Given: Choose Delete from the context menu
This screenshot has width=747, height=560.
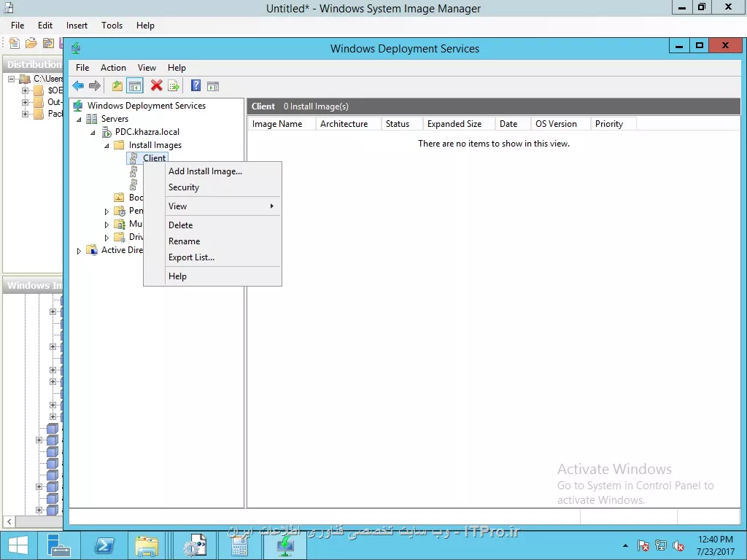Looking at the screenshot, I should tap(212, 225).
